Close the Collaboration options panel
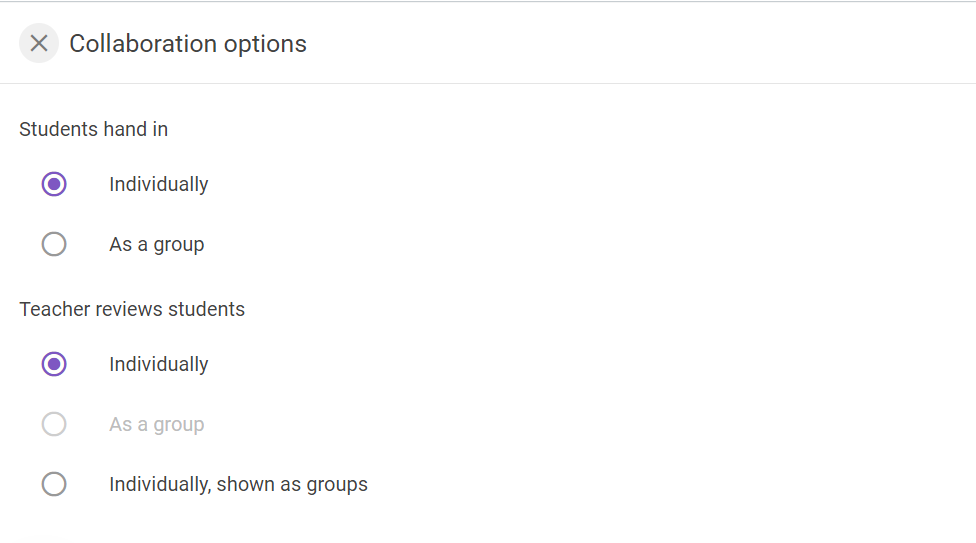Image resolution: width=976 pixels, height=543 pixels. coord(39,44)
